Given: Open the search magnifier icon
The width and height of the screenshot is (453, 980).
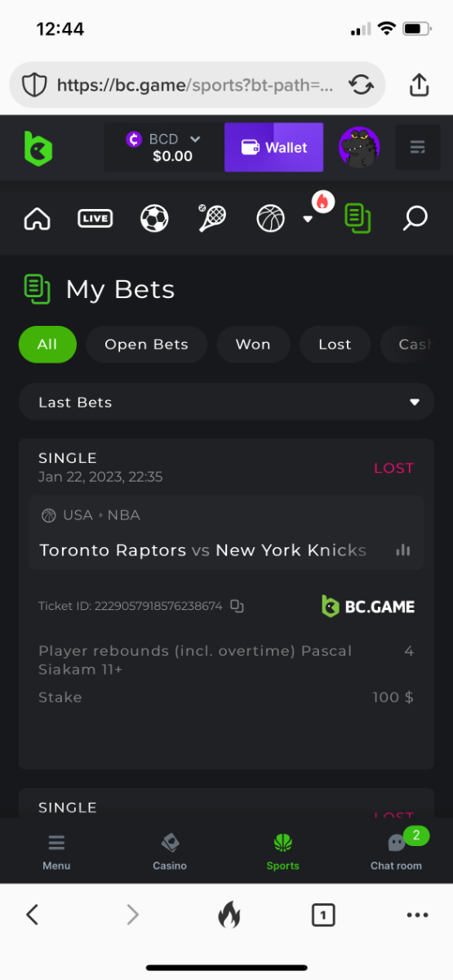Looking at the screenshot, I should pos(415,218).
